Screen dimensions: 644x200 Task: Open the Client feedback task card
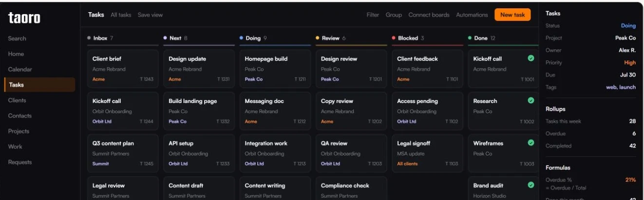(427, 69)
